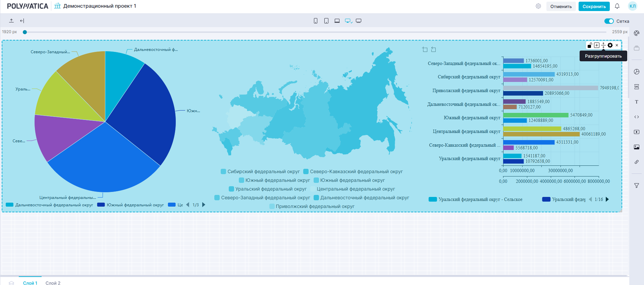
Task: Go to next pie chart legend page
Action: [204, 205]
